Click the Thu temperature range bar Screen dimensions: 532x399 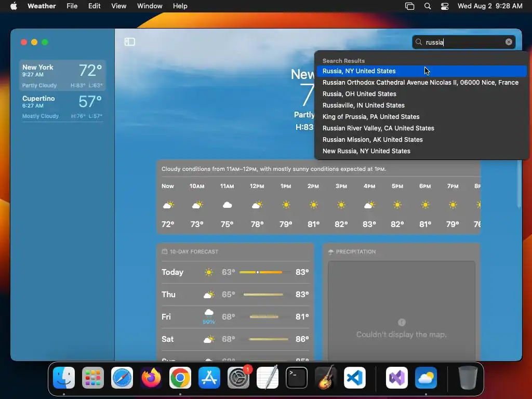263,295
